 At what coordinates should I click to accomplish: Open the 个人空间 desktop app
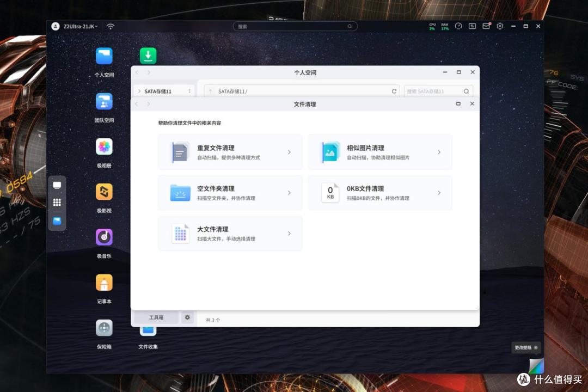point(104,56)
